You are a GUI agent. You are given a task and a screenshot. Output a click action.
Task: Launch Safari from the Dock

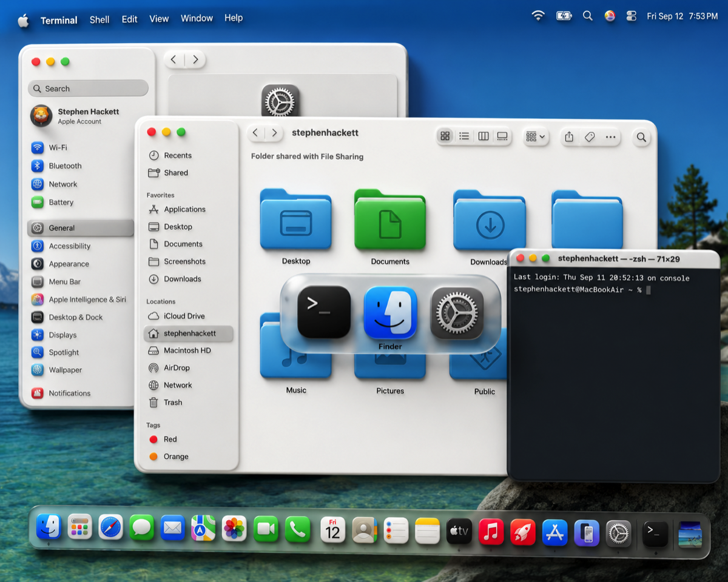tap(110, 527)
